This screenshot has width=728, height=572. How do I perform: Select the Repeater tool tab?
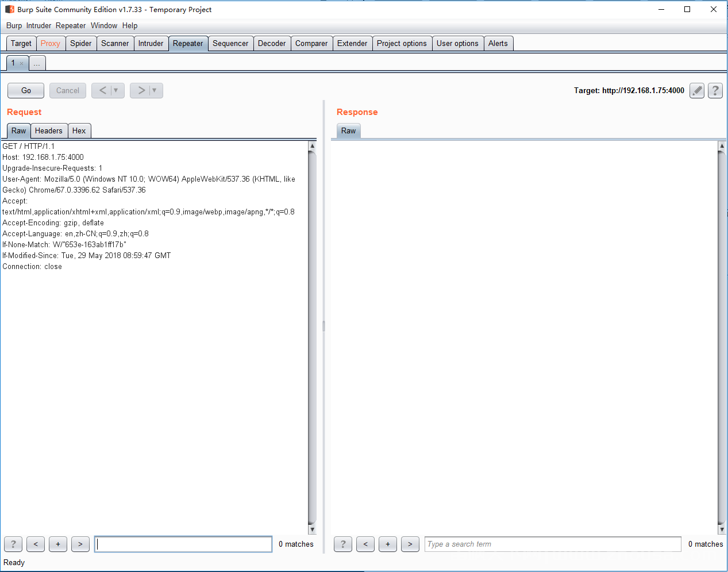pos(188,43)
